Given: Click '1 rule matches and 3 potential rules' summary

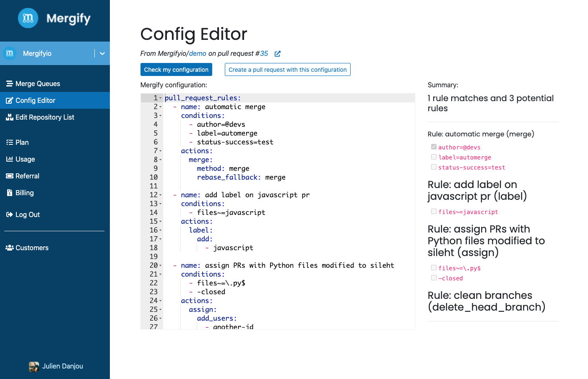Looking at the screenshot, I should click(491, 103).
